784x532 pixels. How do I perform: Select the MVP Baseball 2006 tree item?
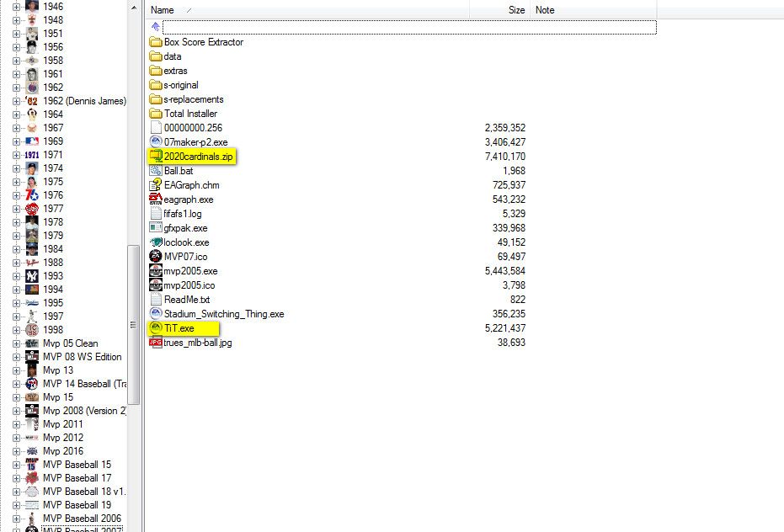point(82,519)
